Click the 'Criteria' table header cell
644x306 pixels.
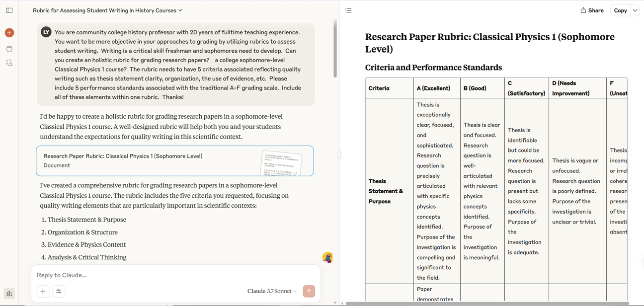tap(389, 88)
